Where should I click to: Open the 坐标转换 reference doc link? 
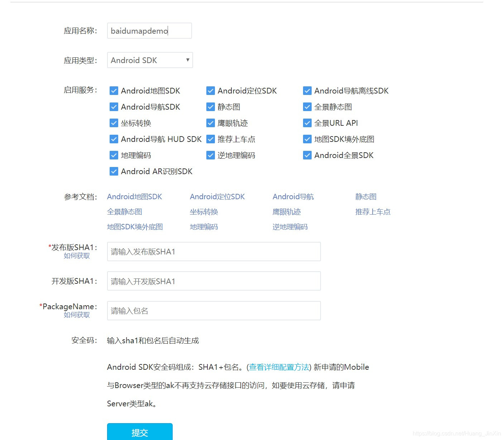coord(204,212)
